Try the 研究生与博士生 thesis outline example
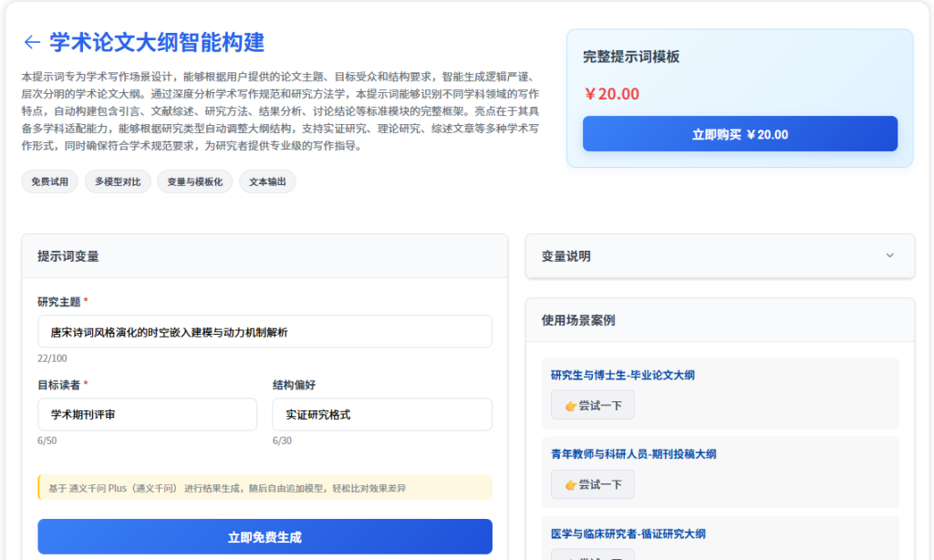This screenshot has width=934, height=560. [x=593, y=405]
